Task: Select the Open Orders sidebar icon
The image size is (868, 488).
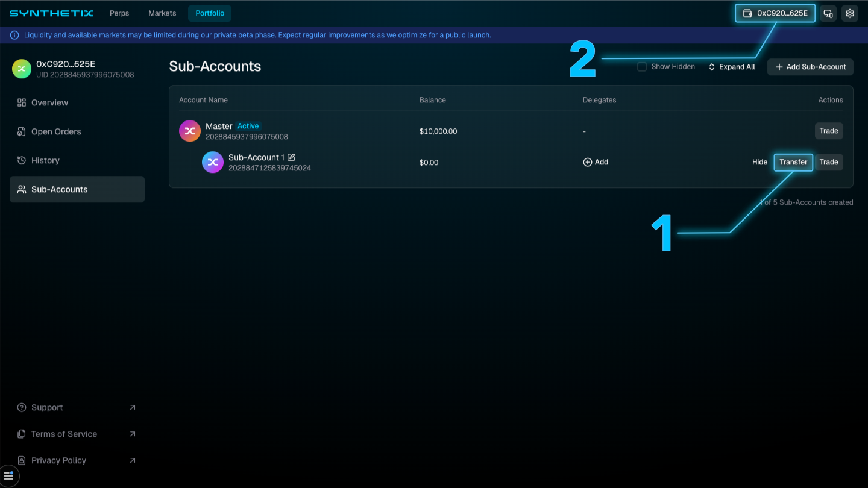Action: coord(22,131)
